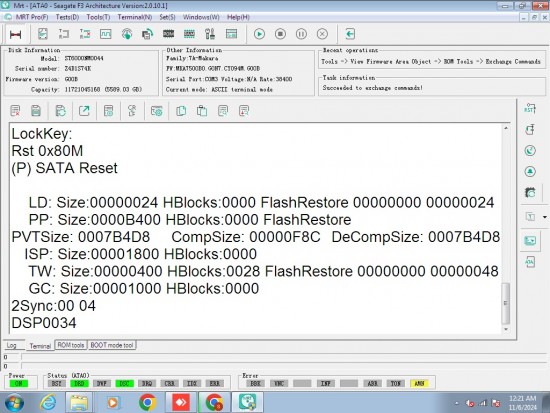Viewport: 550px width, 413px height.
Task: Click the red connection toolbar icon
Action: pyautogui.click(x=15, y=34)
